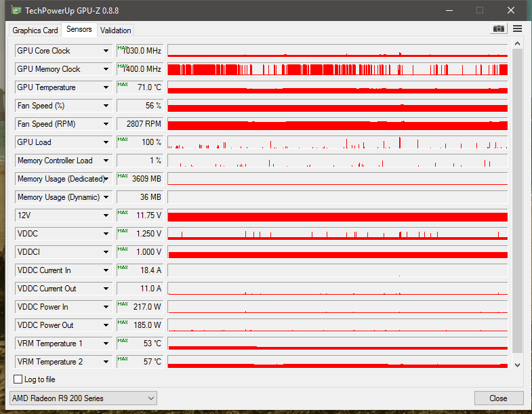Expand the GPU Core Clock sensor dropdown
The image size is (532, 414).
click(106, 51)
